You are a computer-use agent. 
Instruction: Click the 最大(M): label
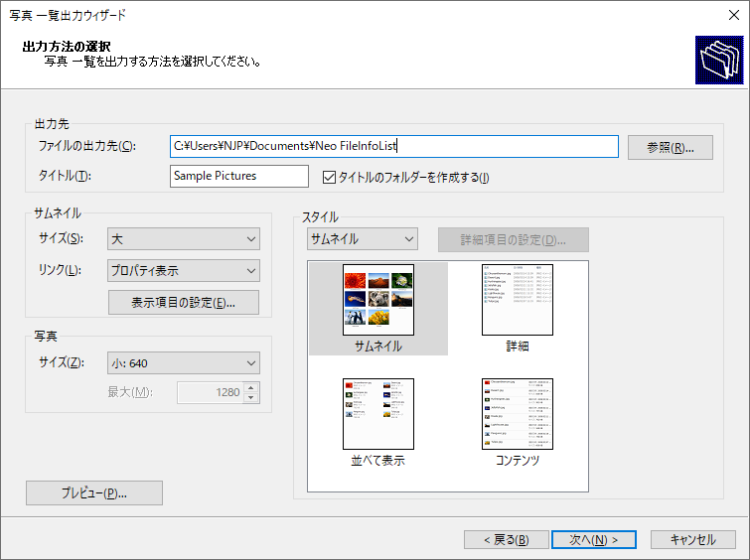tap(130, 392)
